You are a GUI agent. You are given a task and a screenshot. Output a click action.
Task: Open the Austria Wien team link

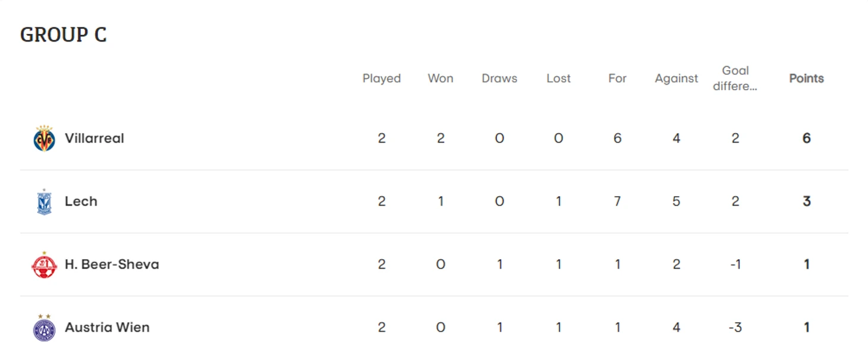(x=107, y=328)
